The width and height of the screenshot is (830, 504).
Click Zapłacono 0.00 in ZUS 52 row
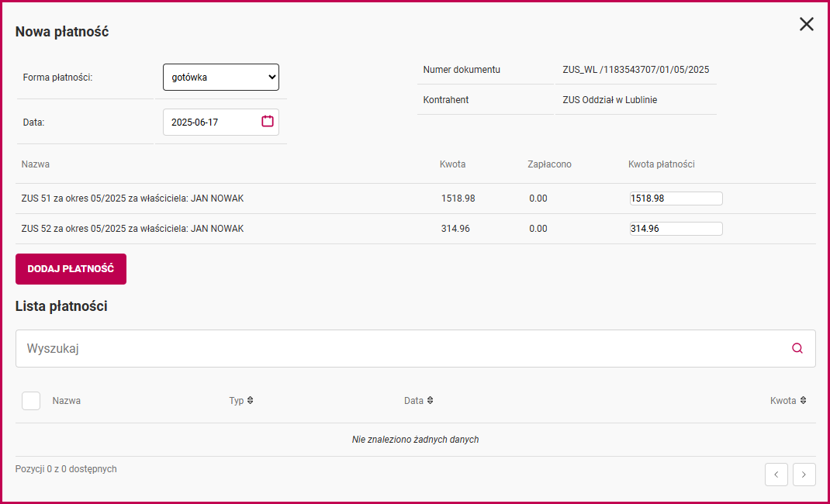(x=538, y=229)
